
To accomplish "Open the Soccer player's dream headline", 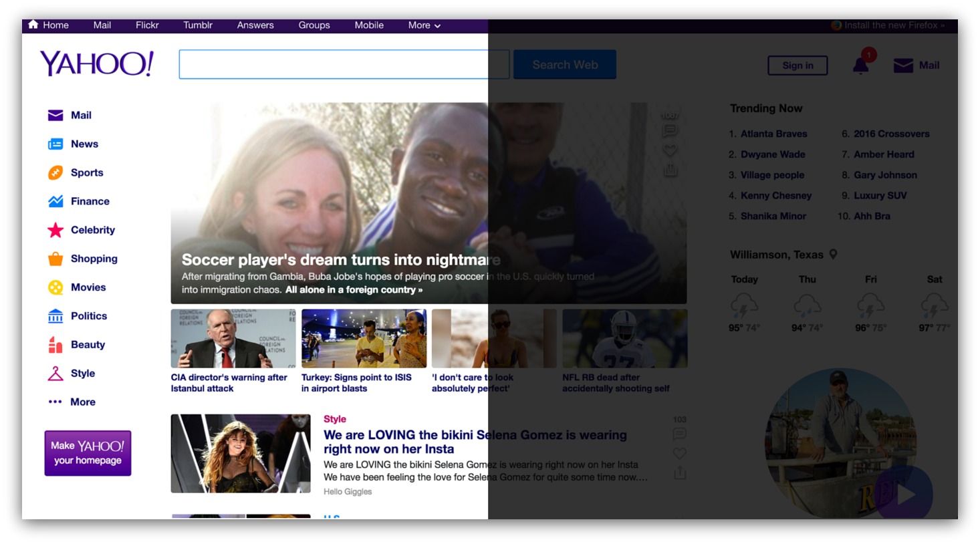I will (341, 259).
